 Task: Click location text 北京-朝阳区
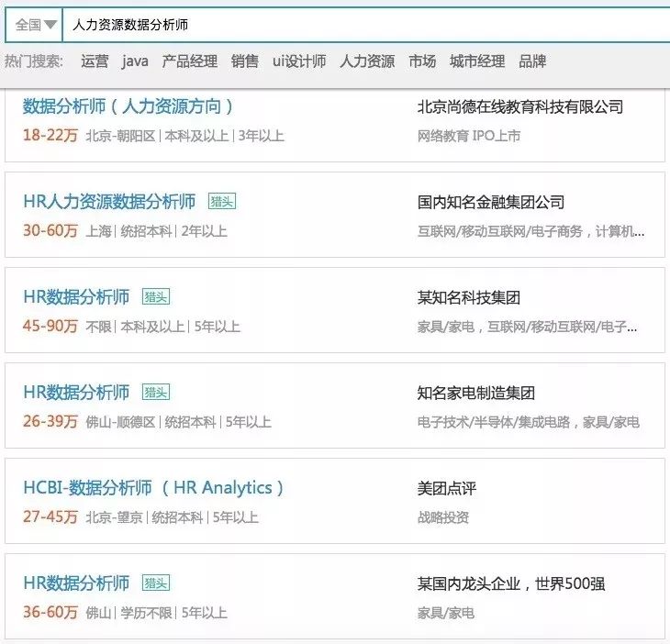click(120, 136)
